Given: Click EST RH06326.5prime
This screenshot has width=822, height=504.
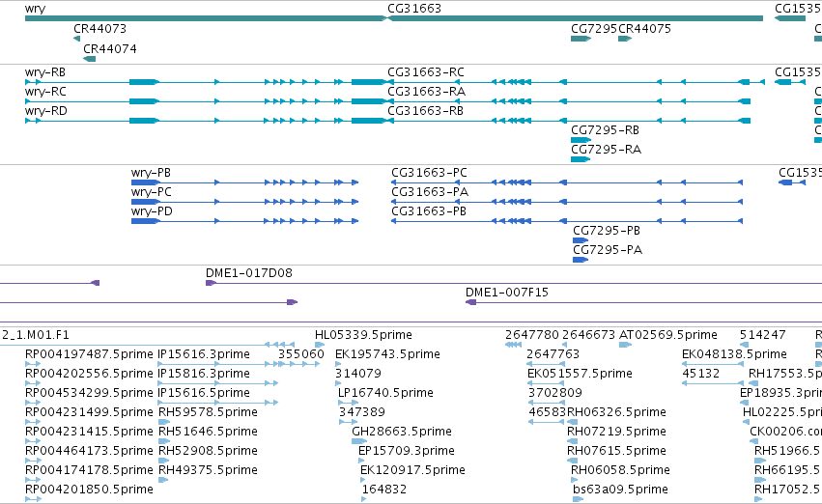Looking at the screenshot, I should (616, 412).
